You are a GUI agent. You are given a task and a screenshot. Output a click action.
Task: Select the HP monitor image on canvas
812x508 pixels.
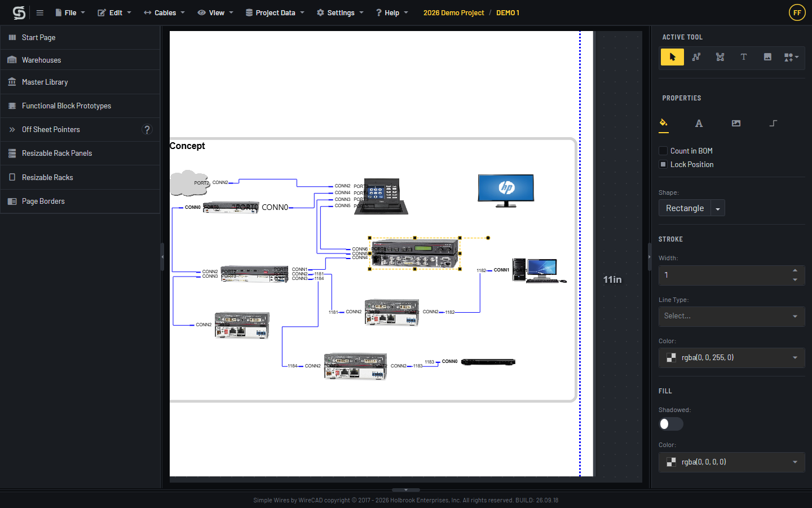tap(506, 191)
